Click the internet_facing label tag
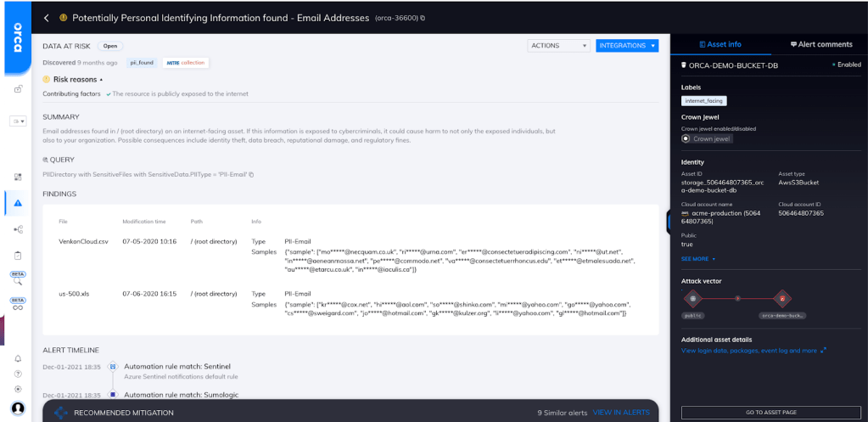The height and width of the screenshot is (422, 868). pyautogui.click(x=703, y=101)
